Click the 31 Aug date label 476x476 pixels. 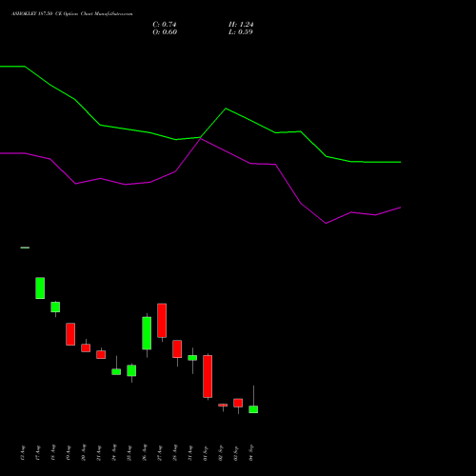[x=190, y=453]
